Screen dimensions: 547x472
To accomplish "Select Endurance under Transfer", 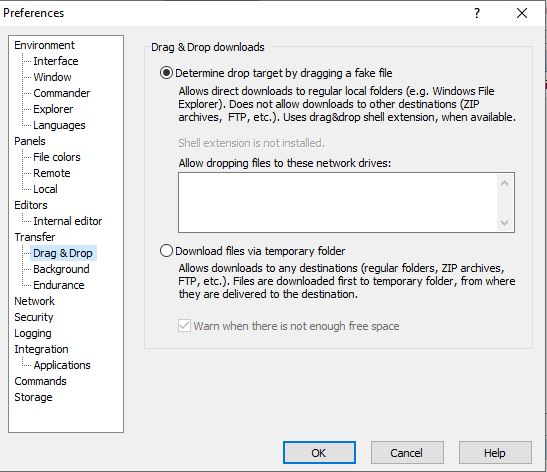I will (x=59, y=285).
